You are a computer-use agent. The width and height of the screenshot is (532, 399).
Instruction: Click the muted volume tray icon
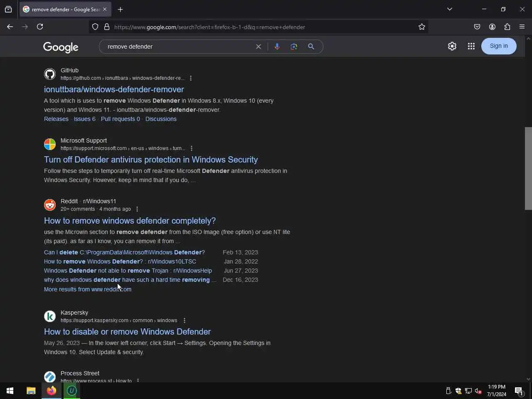point(478,391)
